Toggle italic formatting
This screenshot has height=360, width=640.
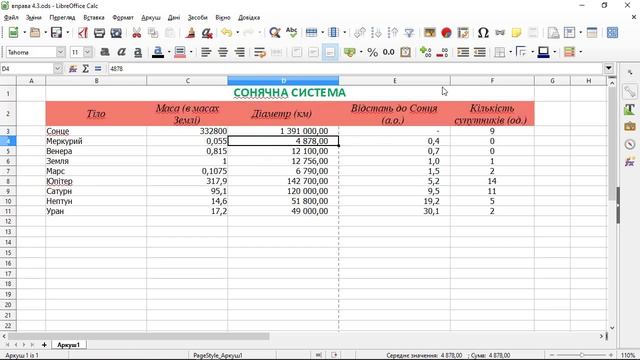121,52
